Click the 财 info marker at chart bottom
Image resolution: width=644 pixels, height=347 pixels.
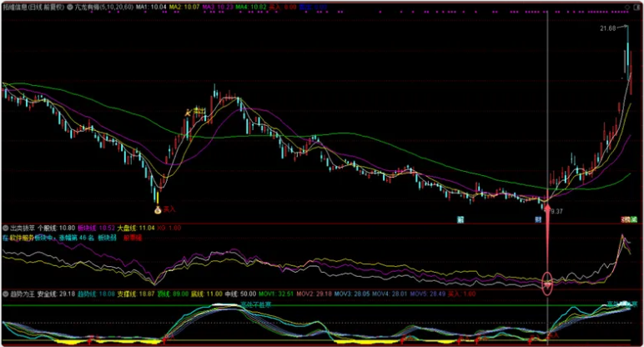pyautogui.click(x=538, y=219)
